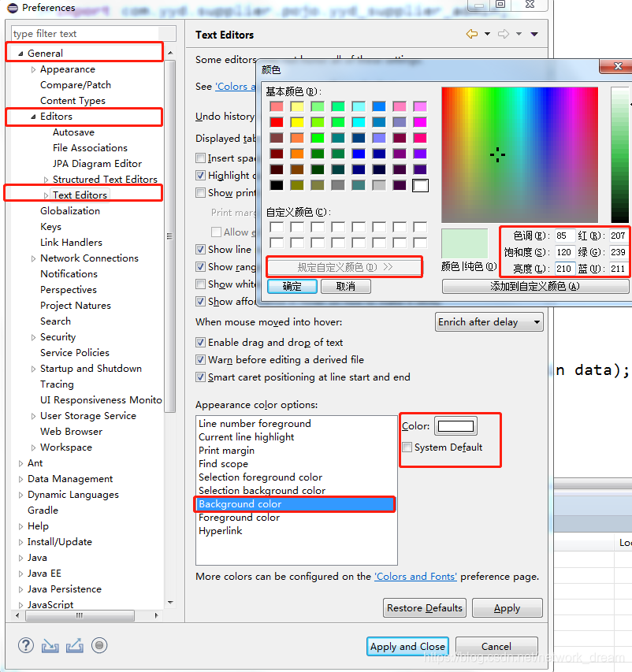Open the Text Editors view menu triangle
The width and height of the screenshot is (632, 672).
pos(534,34)
